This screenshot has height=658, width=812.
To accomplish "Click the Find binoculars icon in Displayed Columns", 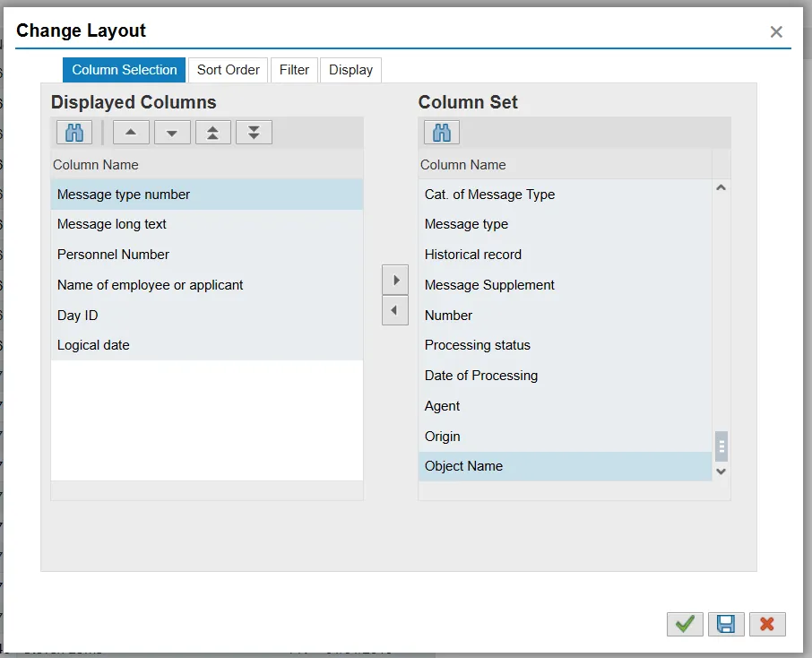I will click(x=74, y=133).
